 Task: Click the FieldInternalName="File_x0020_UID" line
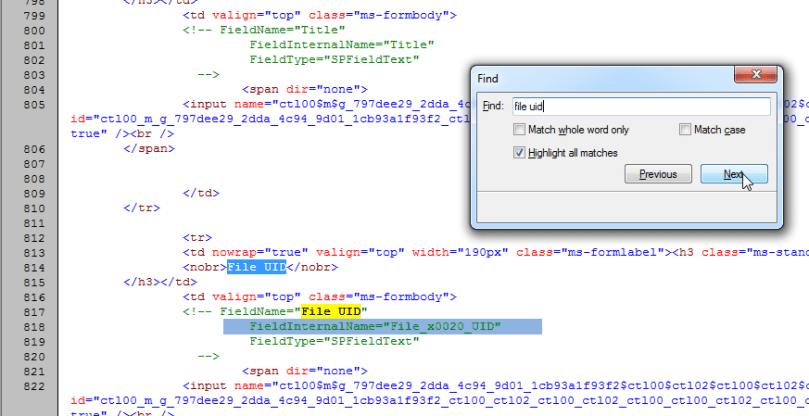pyautogui.click(x=375, y=326)
